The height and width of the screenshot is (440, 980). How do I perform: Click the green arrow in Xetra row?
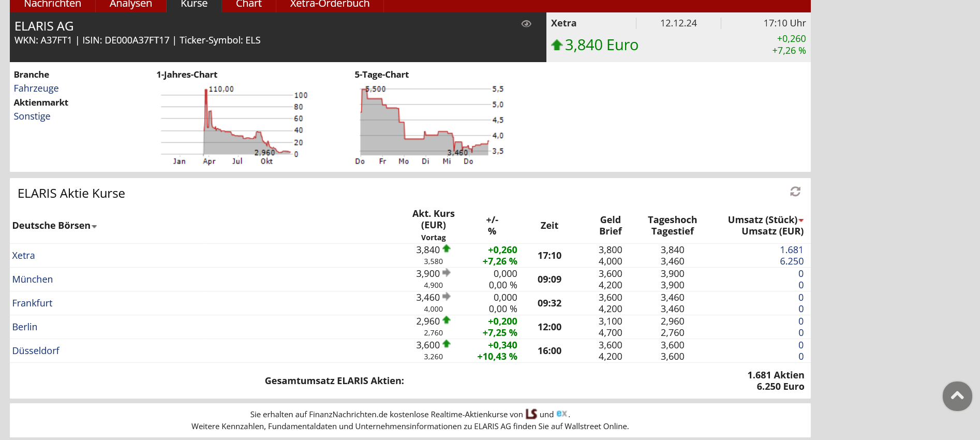447,249
